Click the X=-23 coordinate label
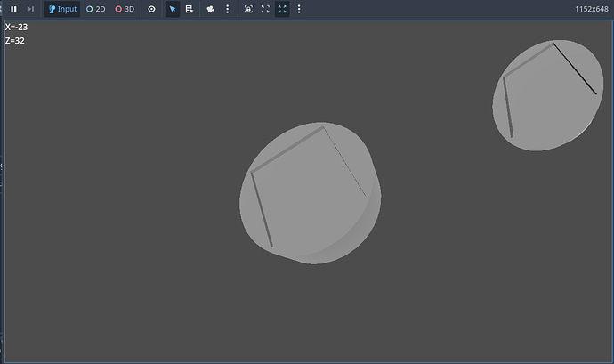 (x=16, y=28)
